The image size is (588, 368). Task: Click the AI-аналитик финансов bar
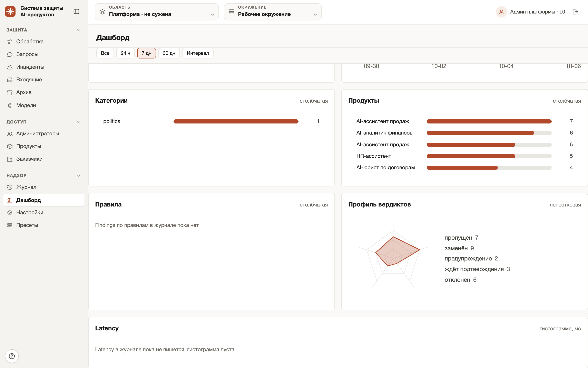[489, 133]
